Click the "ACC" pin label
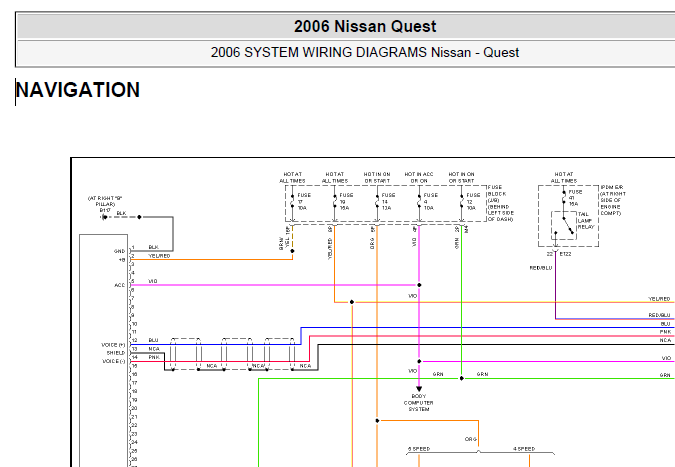The height and width of the screenshot is (467, 675). (x=120, y=285)
